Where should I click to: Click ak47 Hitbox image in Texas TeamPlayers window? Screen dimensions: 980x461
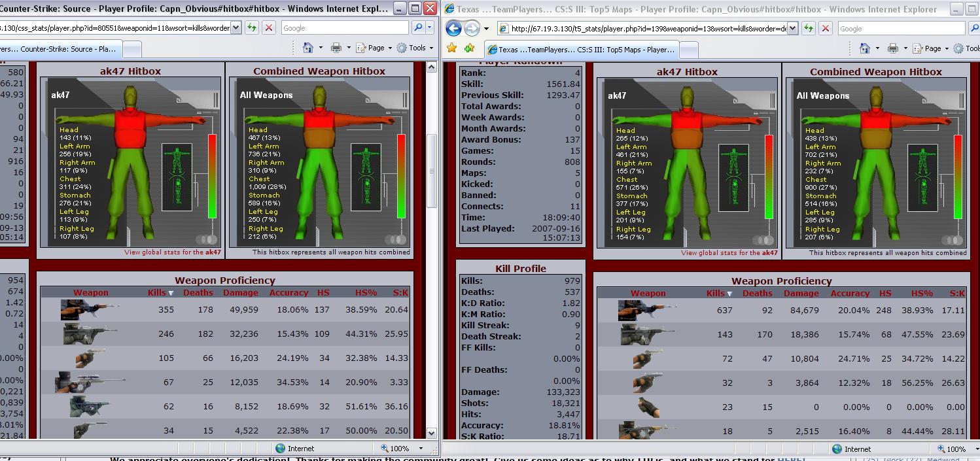(687, 162)
